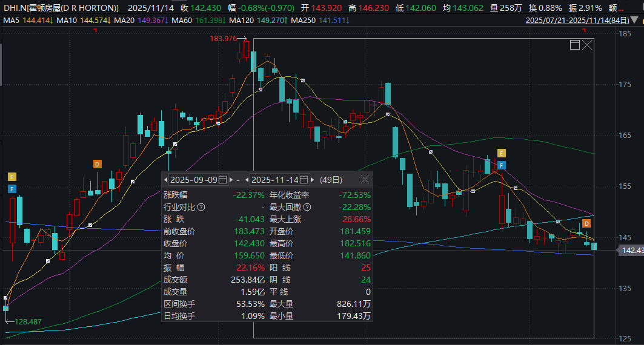Click the orange D dividend marker on left
The width and height of the screenshot is (644, 345).
coord(97,164)
